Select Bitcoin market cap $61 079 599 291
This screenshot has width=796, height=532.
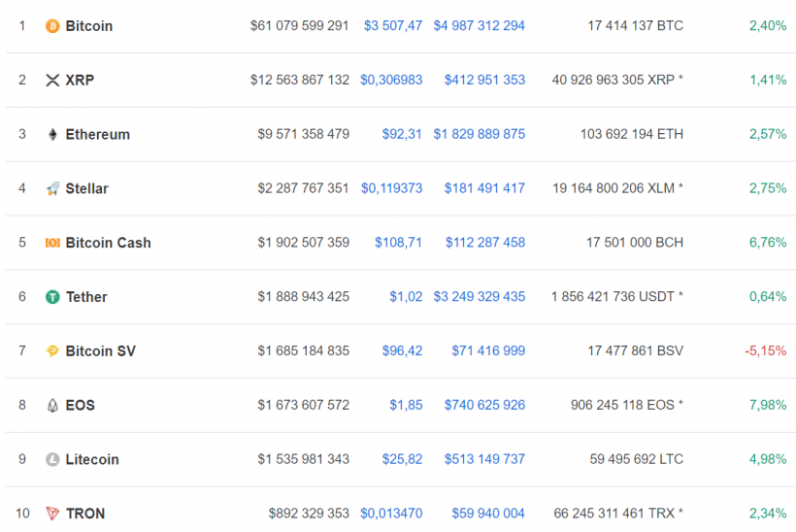300,26
